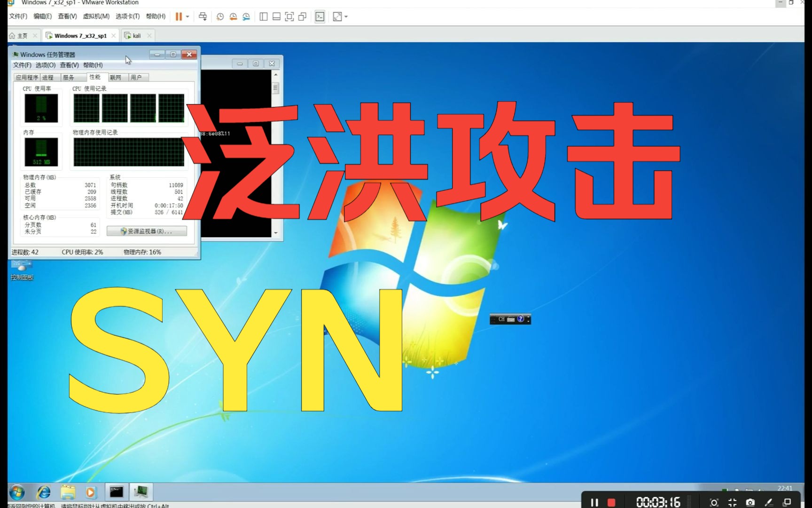Click the stretch guest display icon

(x=337, y=16)
